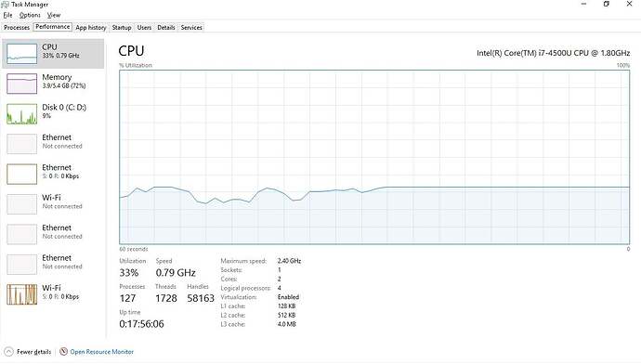This screenshot has height=364, width=641.
Task: Click the CPU utilization graph area
Action: (374, 157)
